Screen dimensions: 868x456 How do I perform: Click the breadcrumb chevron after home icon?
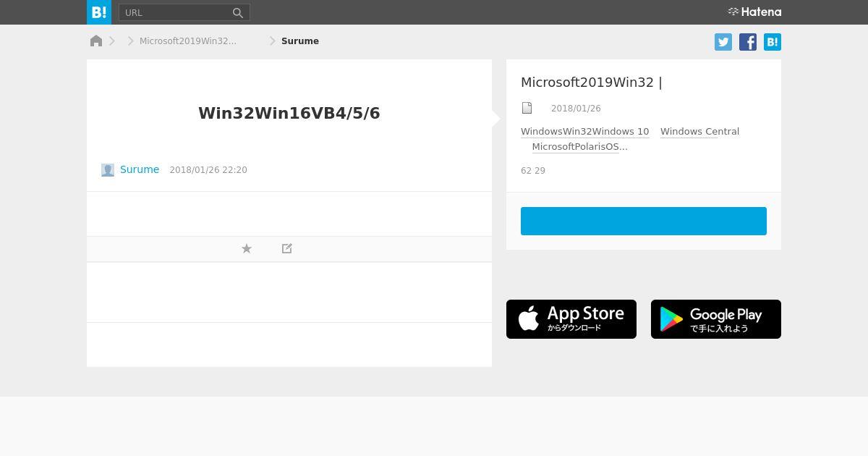(112, 41)
